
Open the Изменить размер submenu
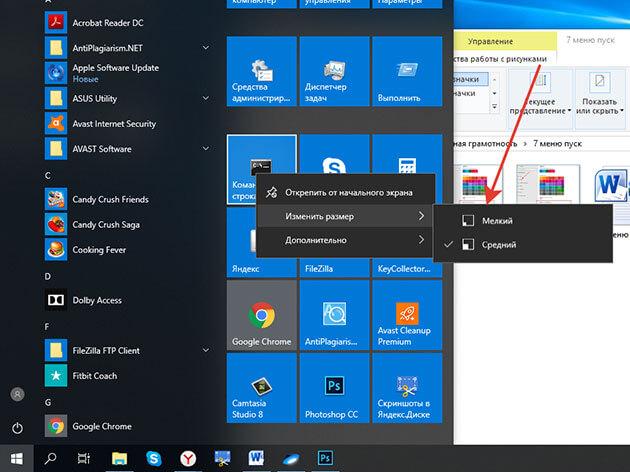[x=346, y=216]
